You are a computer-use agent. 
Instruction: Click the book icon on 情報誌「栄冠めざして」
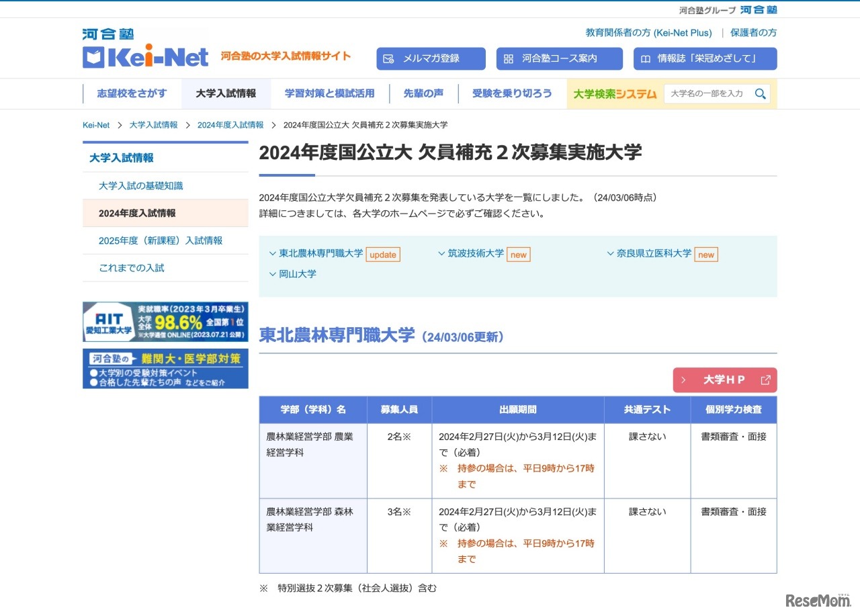[x=645, y=59]
